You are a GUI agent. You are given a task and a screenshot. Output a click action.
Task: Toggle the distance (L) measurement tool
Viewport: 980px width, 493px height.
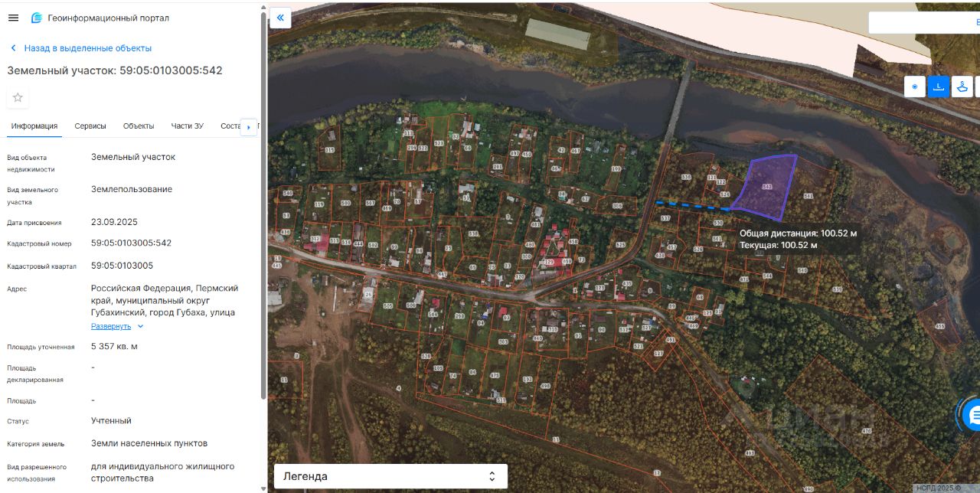pyautogui.click(x=939, y=87)
